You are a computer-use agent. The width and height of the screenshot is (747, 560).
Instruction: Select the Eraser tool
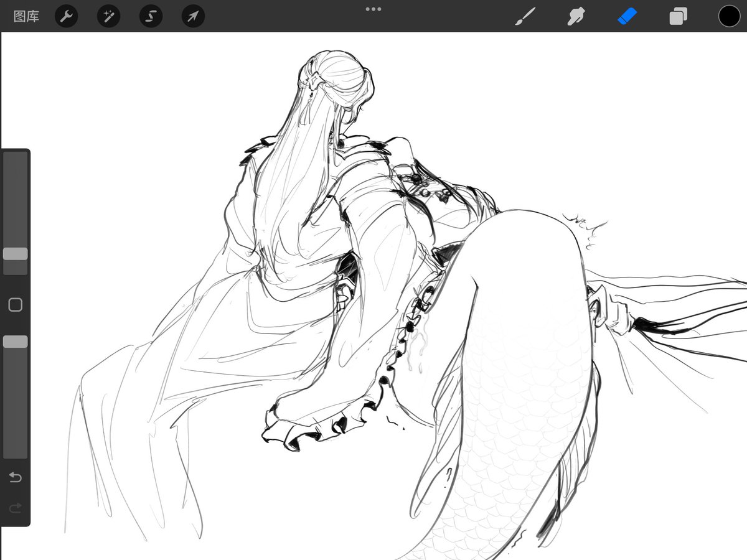click(627, 16)
